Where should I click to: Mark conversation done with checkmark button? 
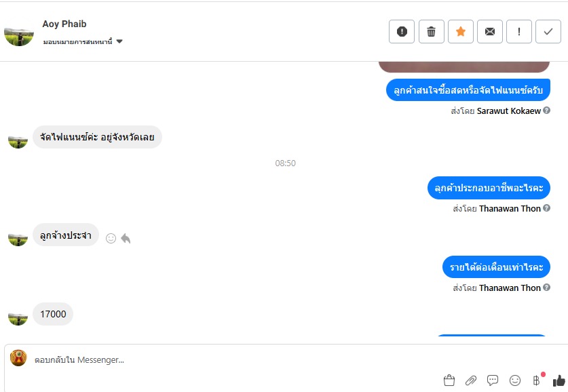tap(548, 32)
